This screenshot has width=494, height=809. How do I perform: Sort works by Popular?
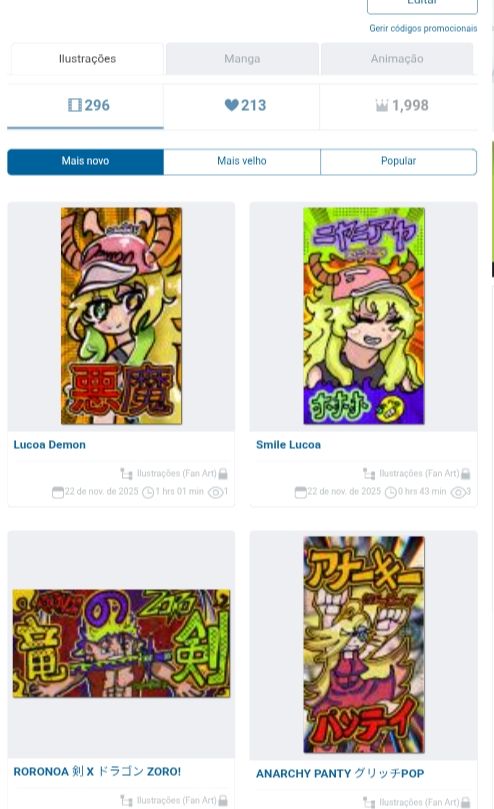(x=399, y=161)
